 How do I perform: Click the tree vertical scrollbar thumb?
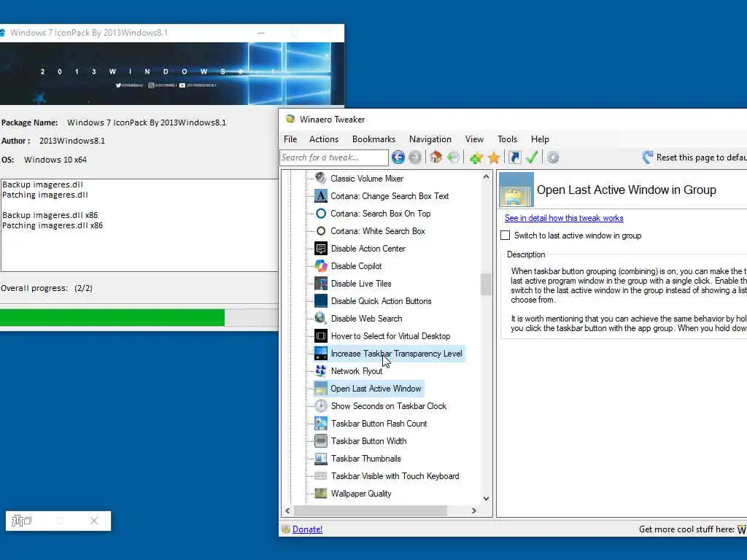(x=486, y=284)
